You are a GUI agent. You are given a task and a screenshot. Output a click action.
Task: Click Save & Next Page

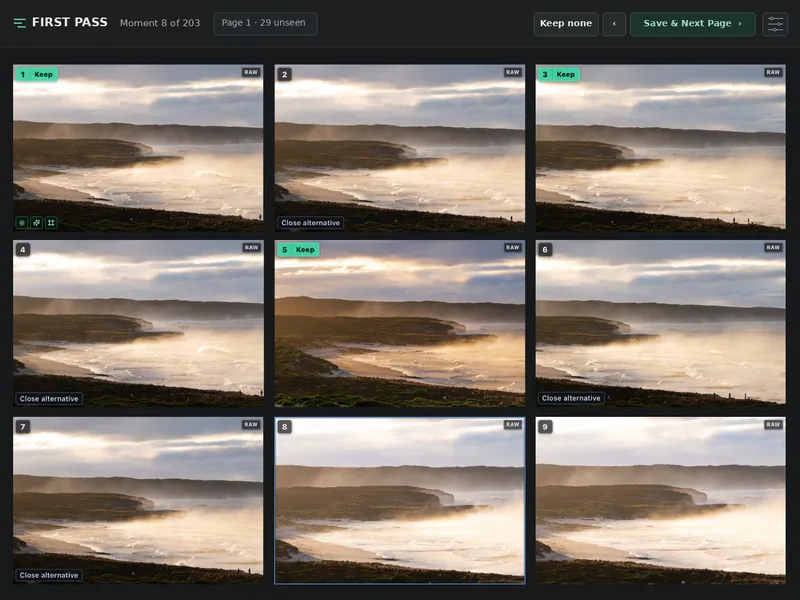pyautogui.click(x=692, y=24)
